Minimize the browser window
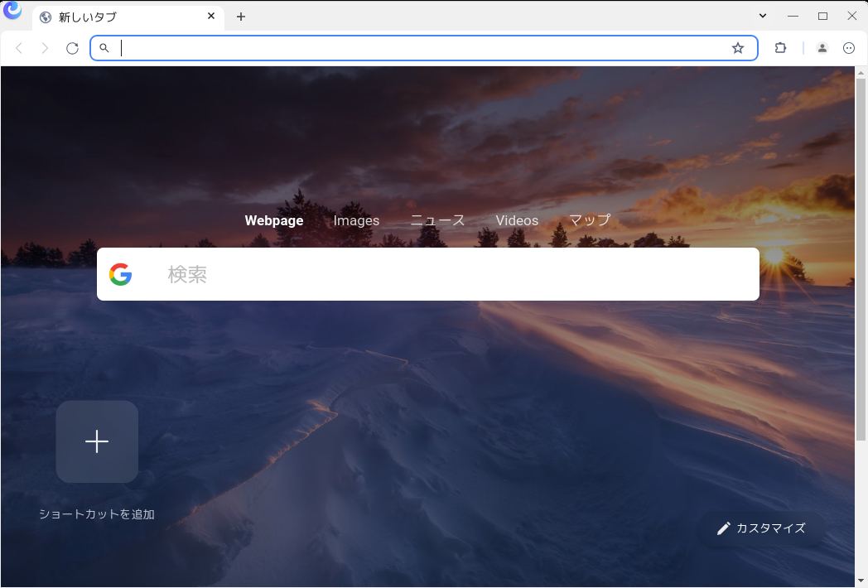This screenshot has height=588, width=868. point(793,16)
